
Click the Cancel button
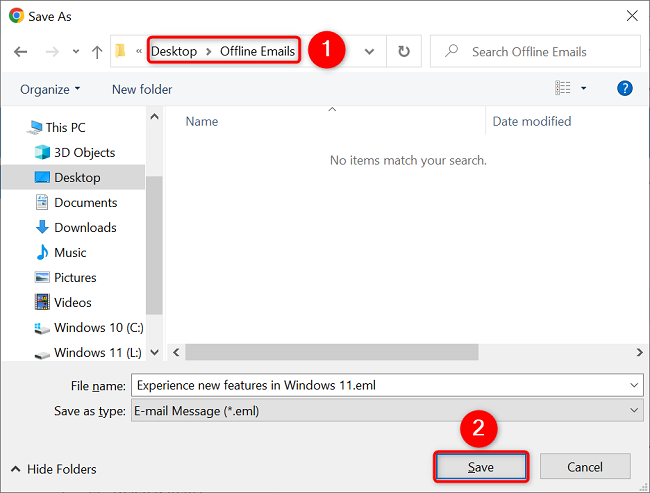(x=585, y=467)
